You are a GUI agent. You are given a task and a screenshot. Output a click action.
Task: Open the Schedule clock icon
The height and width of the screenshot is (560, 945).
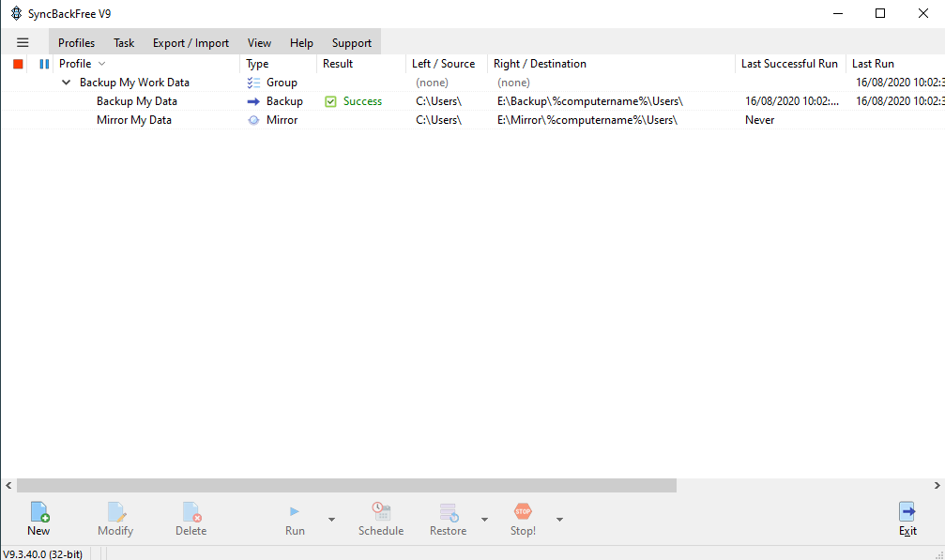(380, 511)
